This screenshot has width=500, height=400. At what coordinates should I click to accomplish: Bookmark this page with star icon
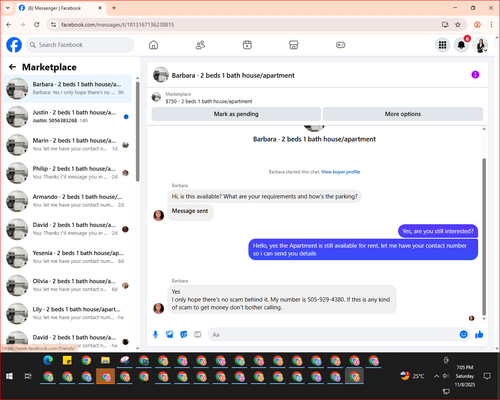pyautogui.click(x=458, y=25)
